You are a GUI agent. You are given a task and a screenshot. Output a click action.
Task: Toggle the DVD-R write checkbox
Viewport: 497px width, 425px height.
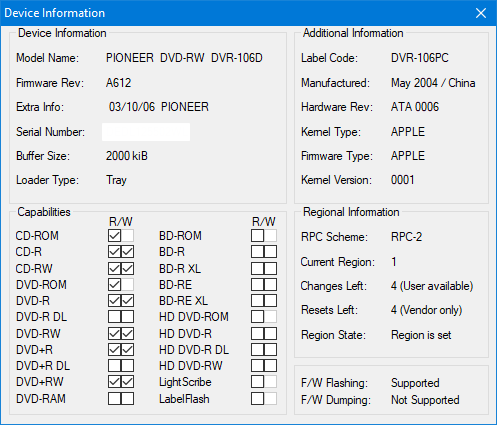coord(127,301)
